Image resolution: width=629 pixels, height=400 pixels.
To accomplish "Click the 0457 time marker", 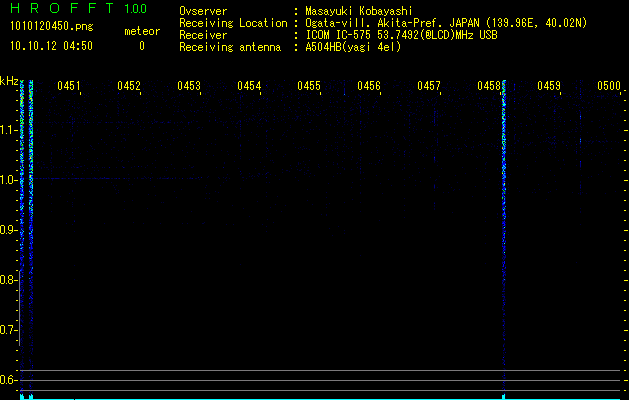I will click(x=429, y=86).
